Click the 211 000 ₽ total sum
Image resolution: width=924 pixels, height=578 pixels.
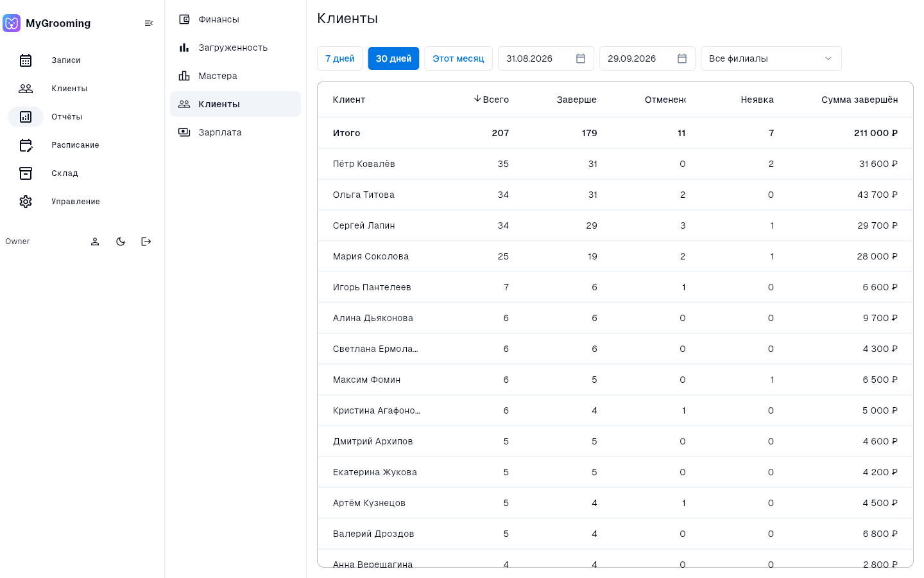coord(876,133)
